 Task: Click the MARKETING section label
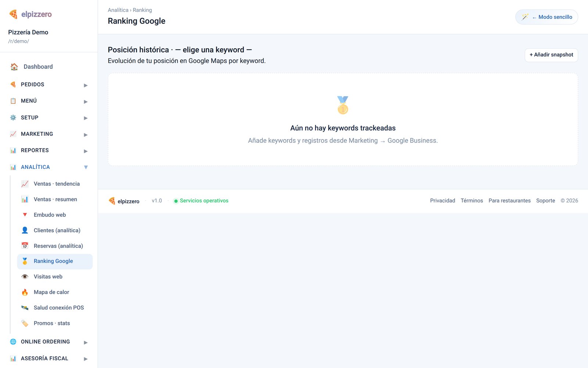[x=37, y=134]
